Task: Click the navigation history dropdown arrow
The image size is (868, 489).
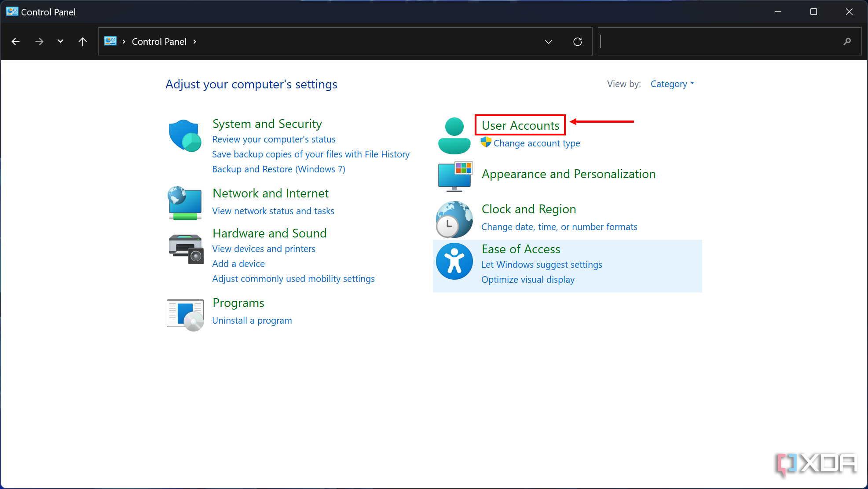Action: pos(60,42)
